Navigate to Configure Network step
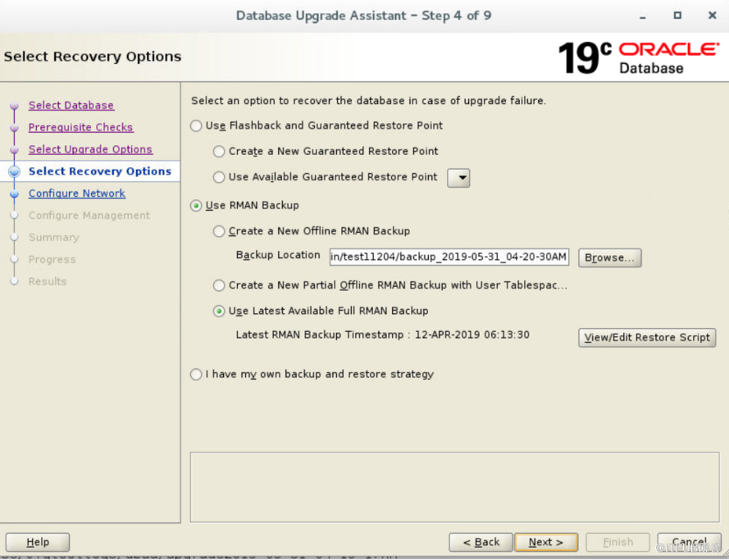This screenshot has height=560, width=729. point(77,193)
